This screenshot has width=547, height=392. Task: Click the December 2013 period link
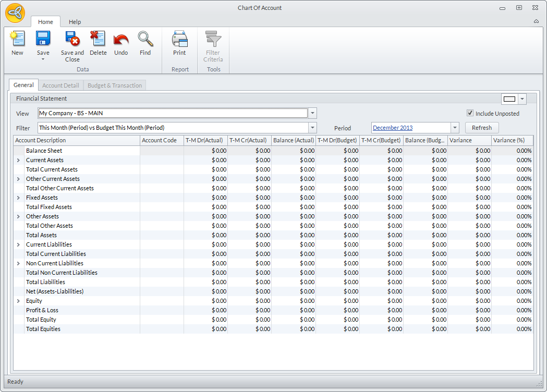click(394, 128)
